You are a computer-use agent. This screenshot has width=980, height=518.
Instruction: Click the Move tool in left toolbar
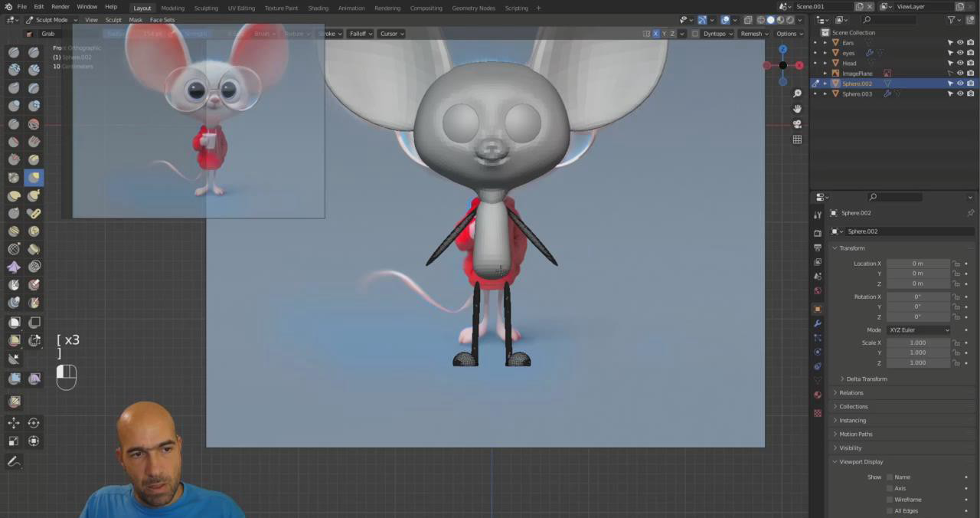[x=14, y=423]
